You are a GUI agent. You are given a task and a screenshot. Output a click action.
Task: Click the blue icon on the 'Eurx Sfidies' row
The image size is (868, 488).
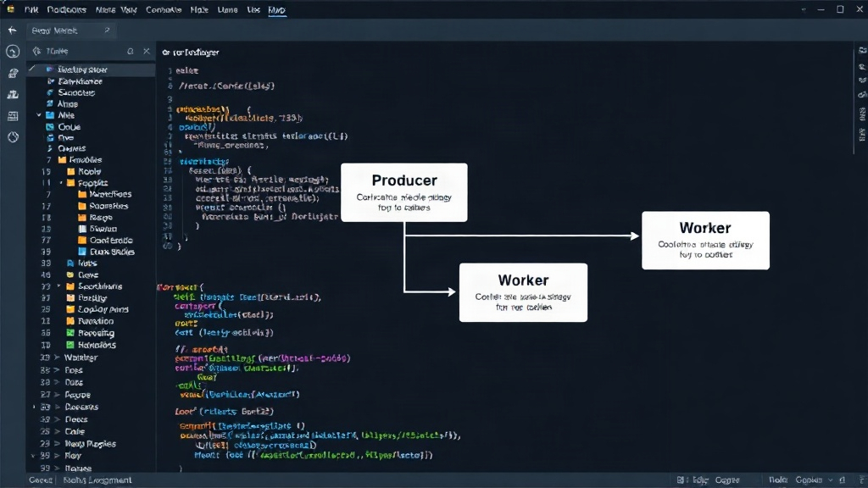point(82,252)
